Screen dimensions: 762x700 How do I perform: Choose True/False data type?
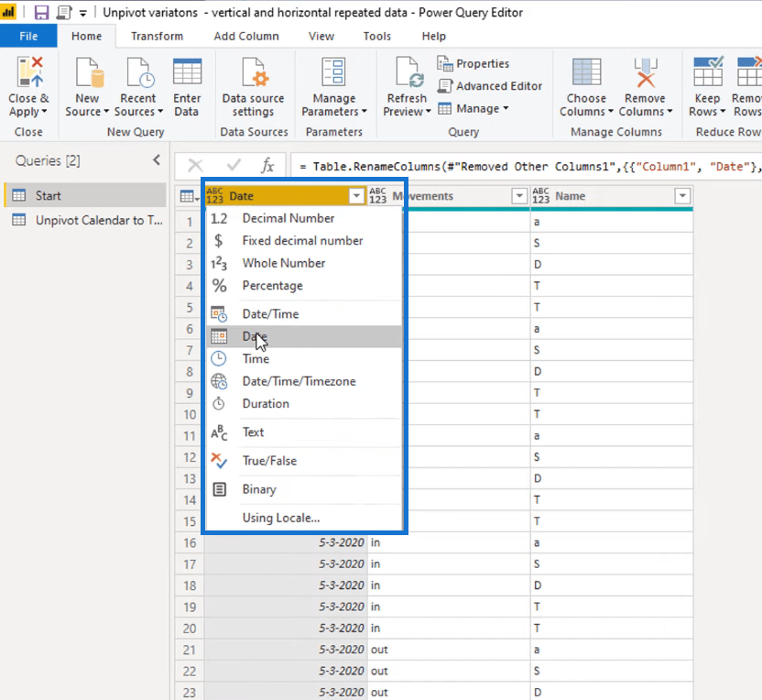[304, 461]
